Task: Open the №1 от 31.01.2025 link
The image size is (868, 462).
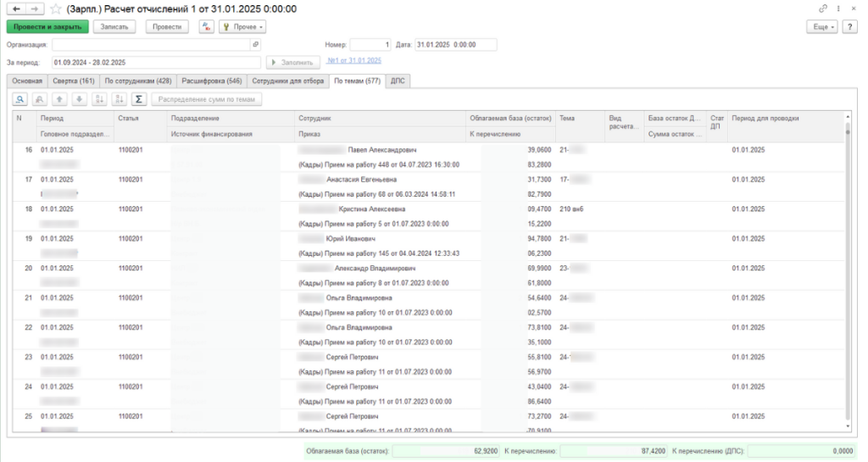Action: (353, 61)
